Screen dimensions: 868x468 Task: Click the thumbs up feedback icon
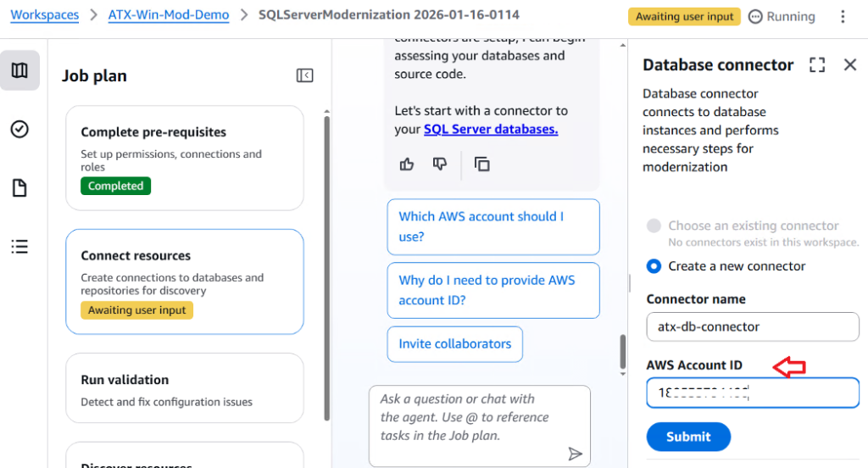407,164
